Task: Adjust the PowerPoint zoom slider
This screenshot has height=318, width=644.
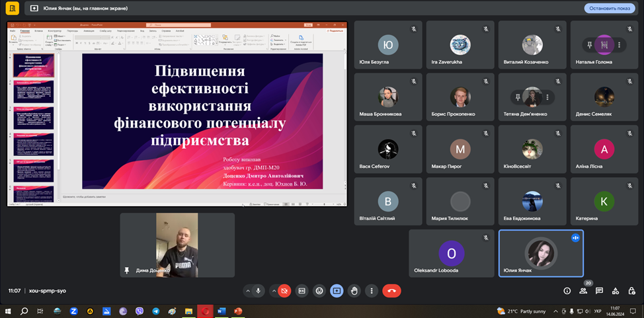Action: click(x=325, y=204)
